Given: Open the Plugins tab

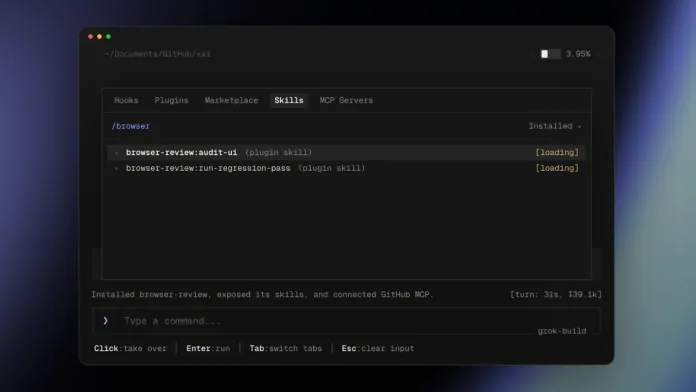Looking at the screenshot, I should point(171,100).
